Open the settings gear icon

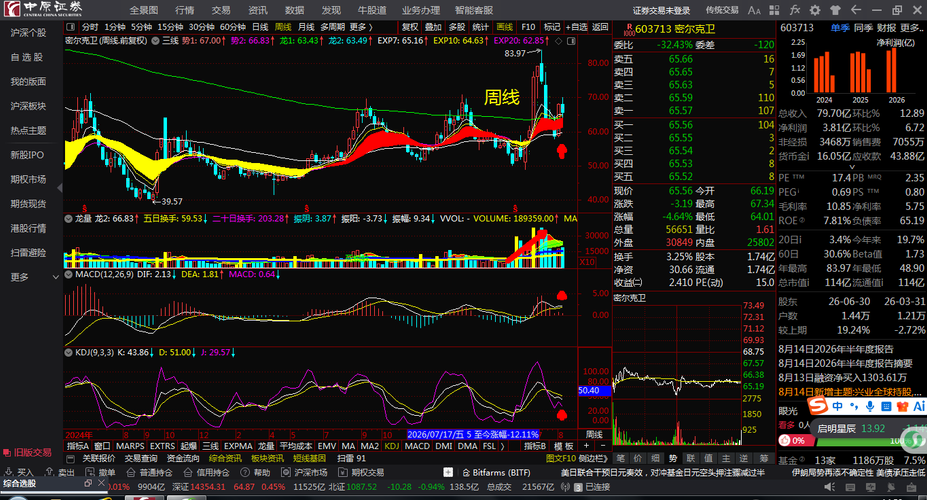(815, 10)
